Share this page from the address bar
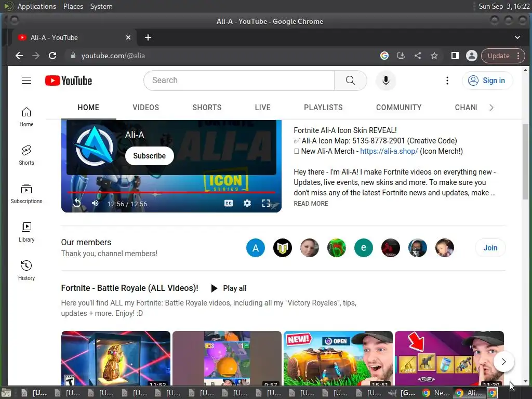Viewport: 532px width, 399px height. (x=418, y=56)
